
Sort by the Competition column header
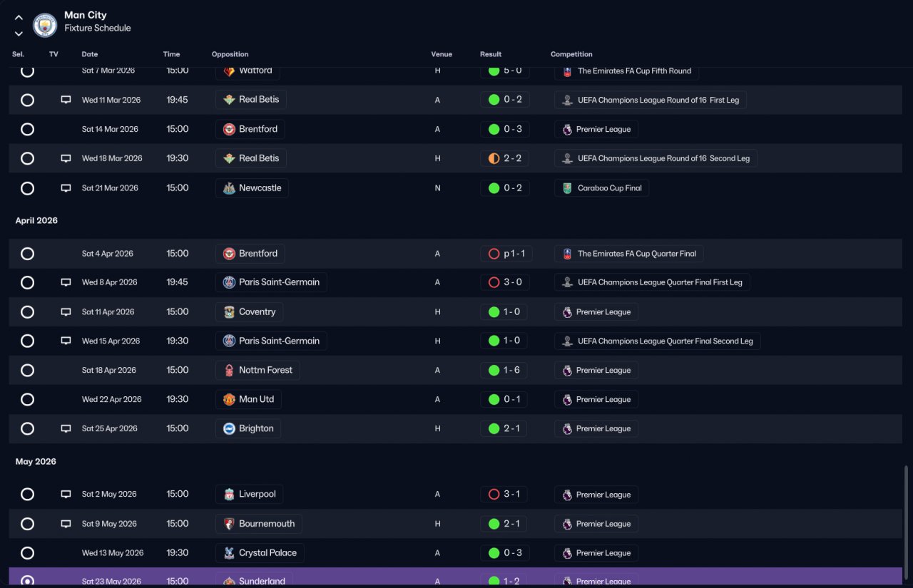[571, 54]
